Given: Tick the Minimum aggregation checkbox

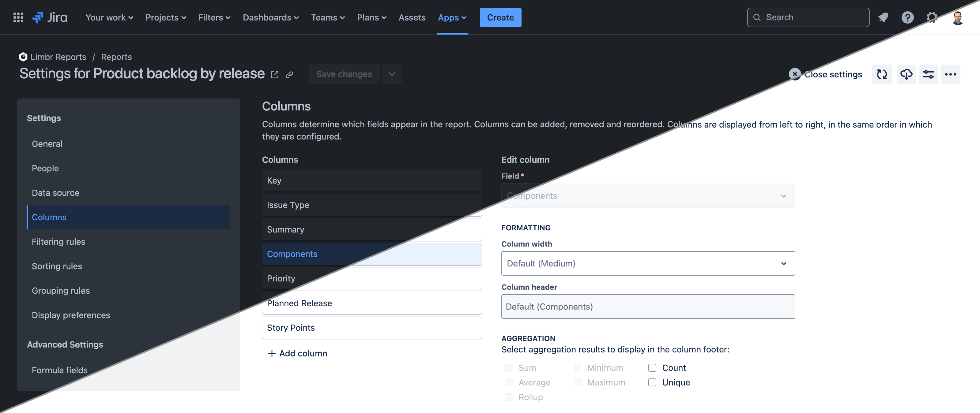Looking at the screenshot, I should (577, 368).
